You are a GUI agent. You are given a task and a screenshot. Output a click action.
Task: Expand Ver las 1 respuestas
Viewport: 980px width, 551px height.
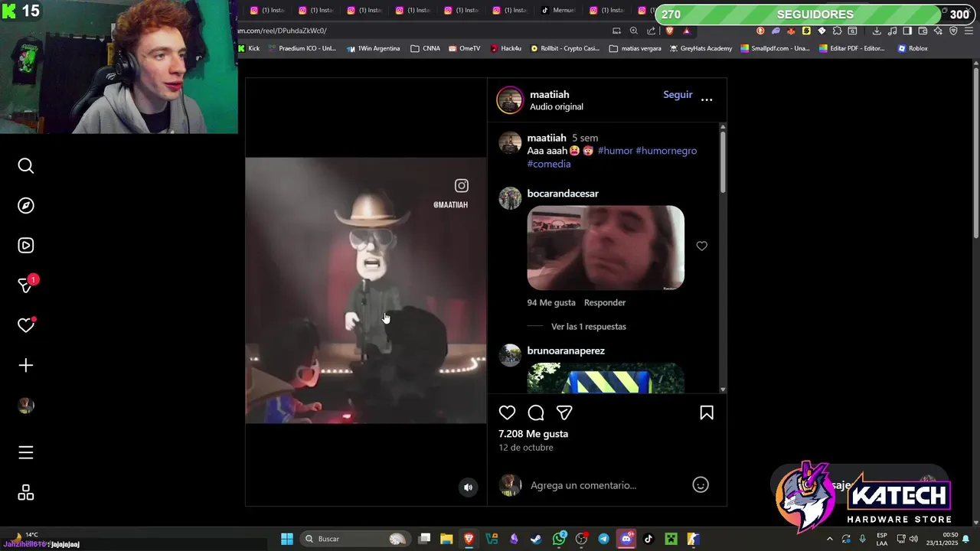click(589, 327)
